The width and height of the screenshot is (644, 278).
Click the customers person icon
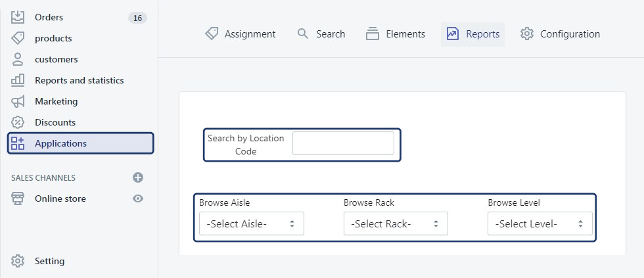click(x=18, y=59)
